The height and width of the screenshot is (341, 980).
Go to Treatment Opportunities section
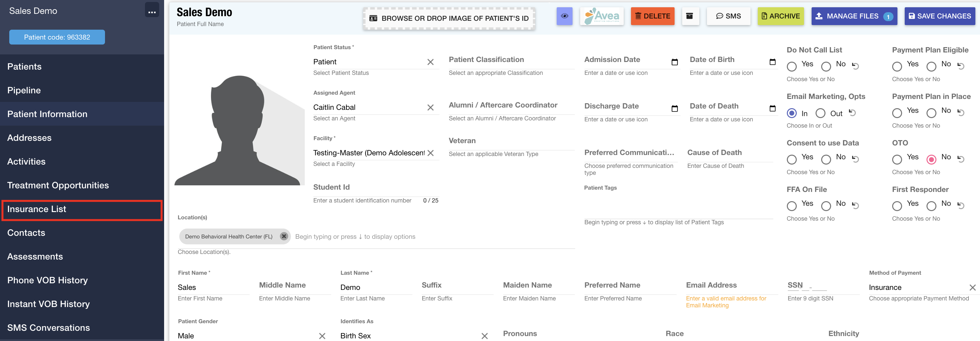[58, 185]
